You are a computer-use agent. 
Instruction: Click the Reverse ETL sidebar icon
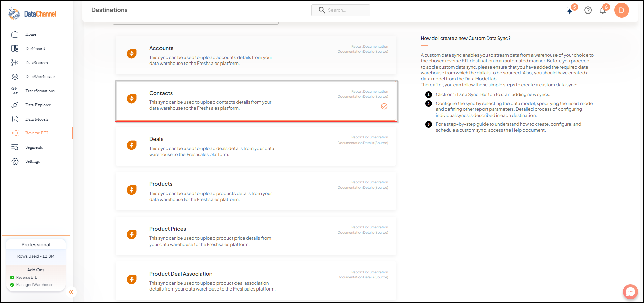(x=15, y=133)
